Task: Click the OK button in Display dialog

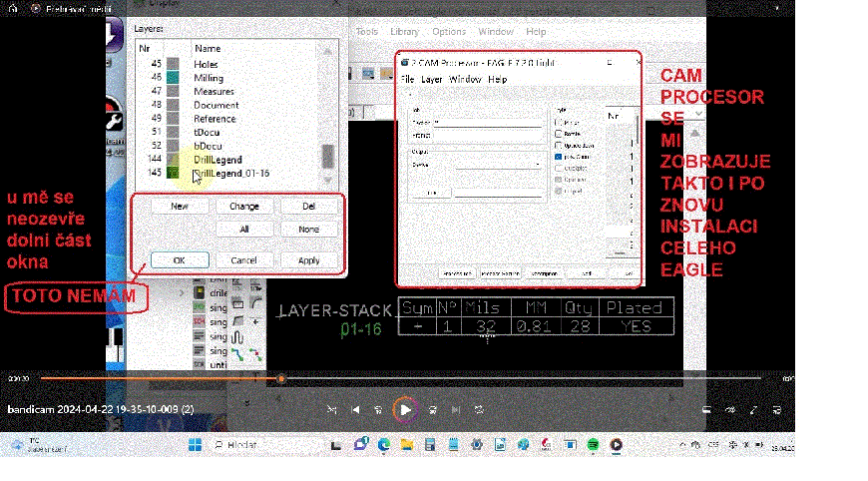Action: [179, 260]
